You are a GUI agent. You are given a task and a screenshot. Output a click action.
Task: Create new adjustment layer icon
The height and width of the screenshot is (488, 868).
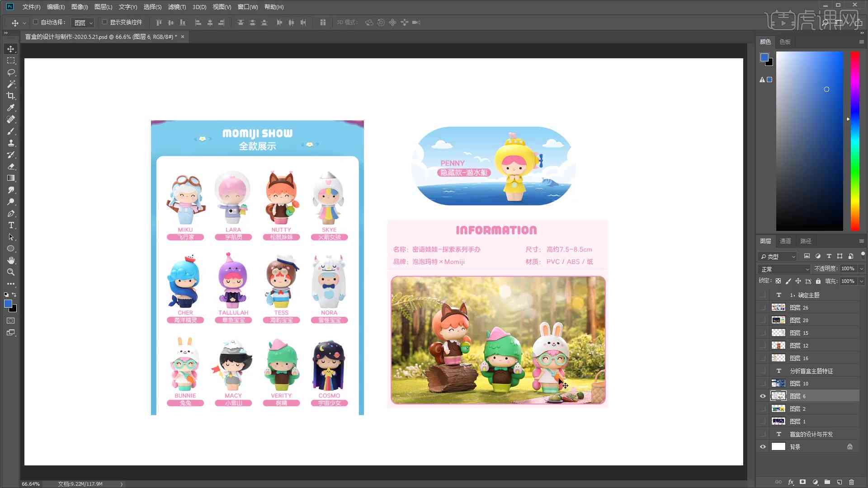[815, 482]
